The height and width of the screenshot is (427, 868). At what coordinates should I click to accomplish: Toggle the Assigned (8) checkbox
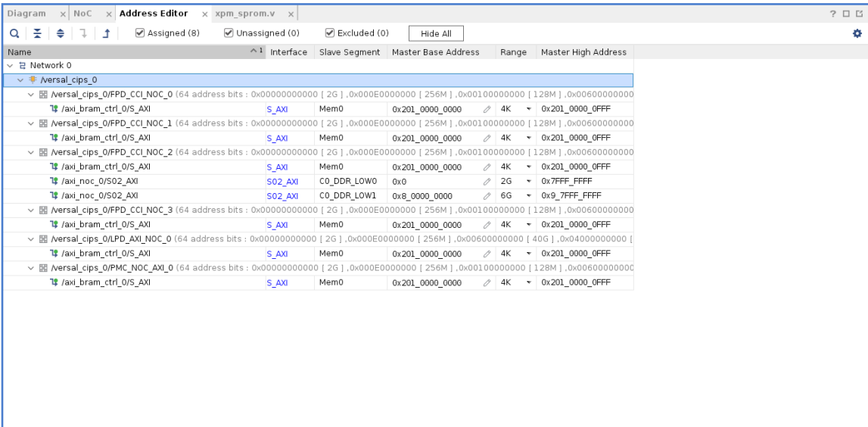point(138,33)
